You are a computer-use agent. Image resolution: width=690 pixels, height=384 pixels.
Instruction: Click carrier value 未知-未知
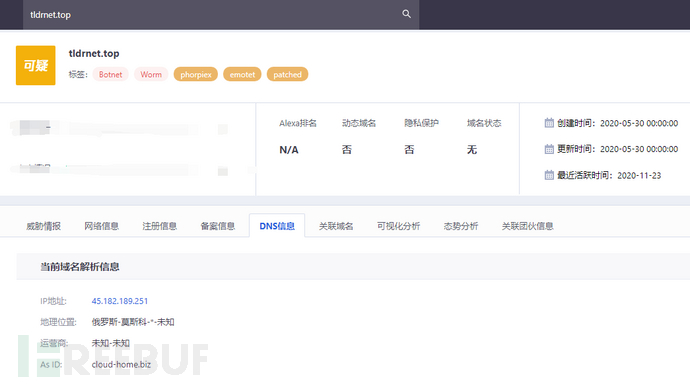(110, 343)
